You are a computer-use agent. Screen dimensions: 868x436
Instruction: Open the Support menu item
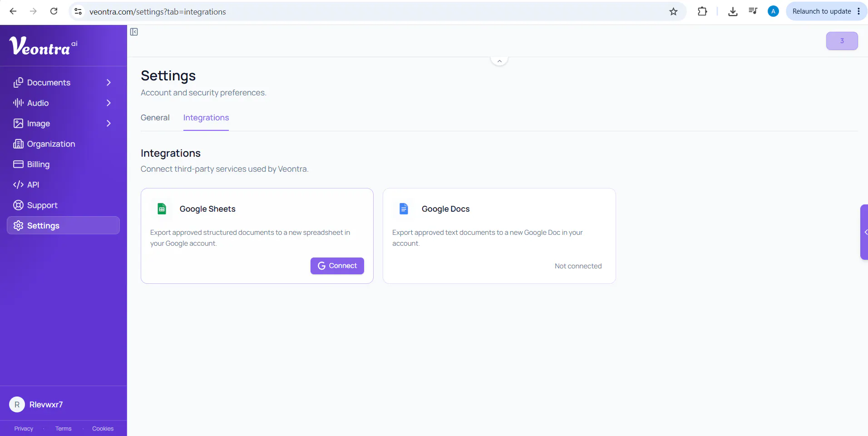point(64,205)
